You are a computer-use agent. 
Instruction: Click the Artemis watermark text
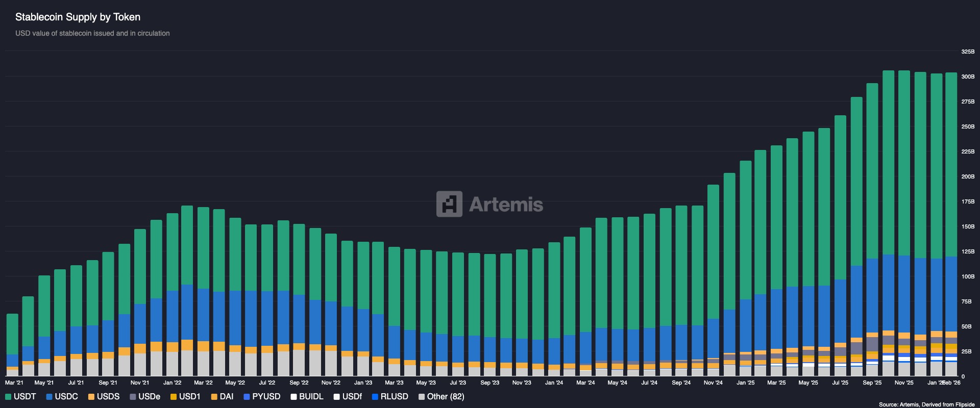tap(506, 205)
